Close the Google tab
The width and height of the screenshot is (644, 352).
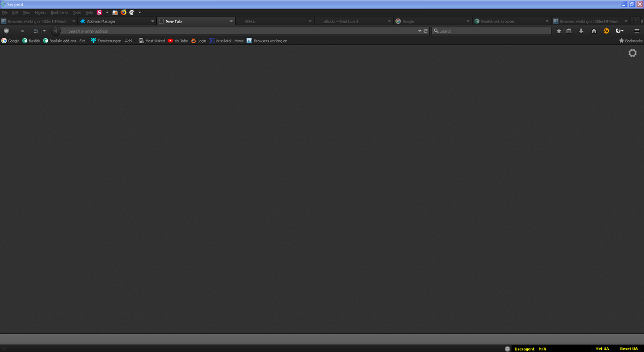pos(468,22)
